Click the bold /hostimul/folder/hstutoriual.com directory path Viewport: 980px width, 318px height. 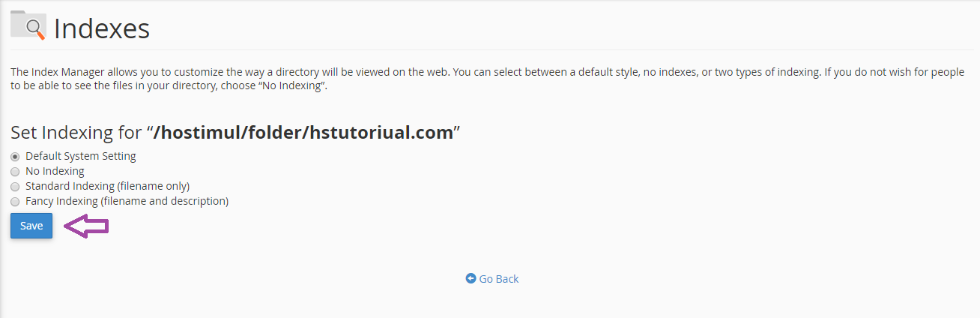303,133
